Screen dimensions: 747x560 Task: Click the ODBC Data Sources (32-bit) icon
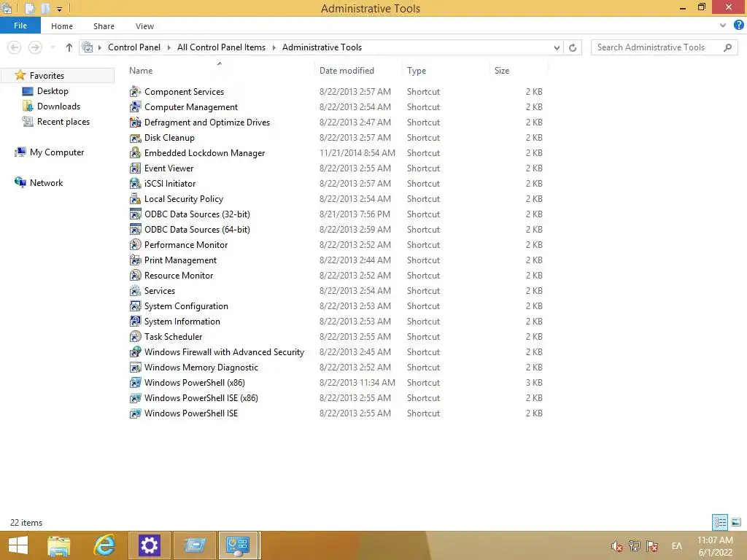[135, 214]
